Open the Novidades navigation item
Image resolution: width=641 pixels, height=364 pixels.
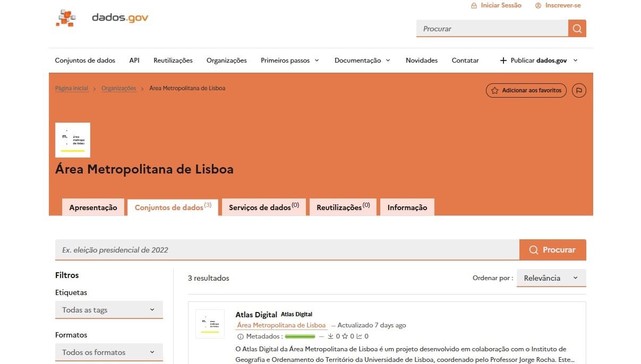click(x=422, y=60)
